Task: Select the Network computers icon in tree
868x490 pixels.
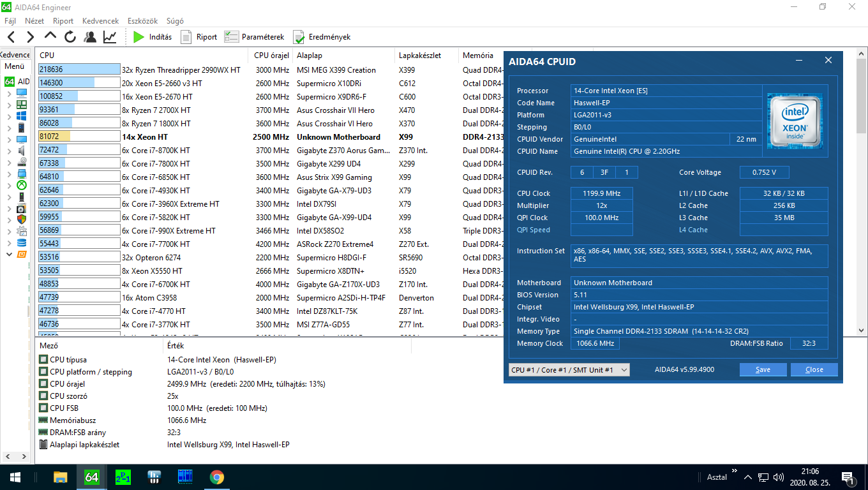Action: click(x=22, y=174)
